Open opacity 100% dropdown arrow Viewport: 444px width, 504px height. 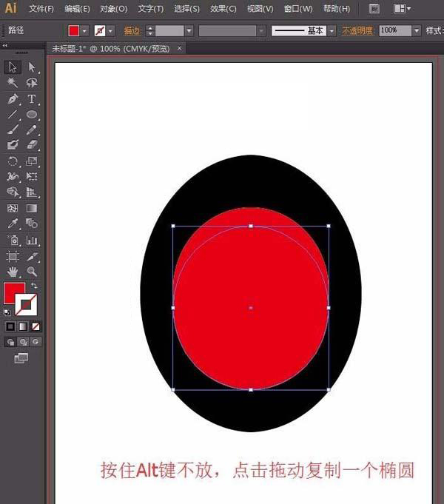click(417, 31)
